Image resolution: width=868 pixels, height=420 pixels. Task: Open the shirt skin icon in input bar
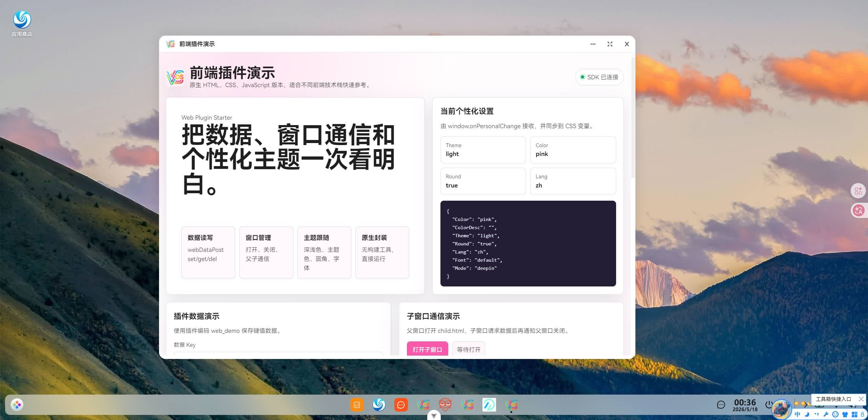(845, 414)
